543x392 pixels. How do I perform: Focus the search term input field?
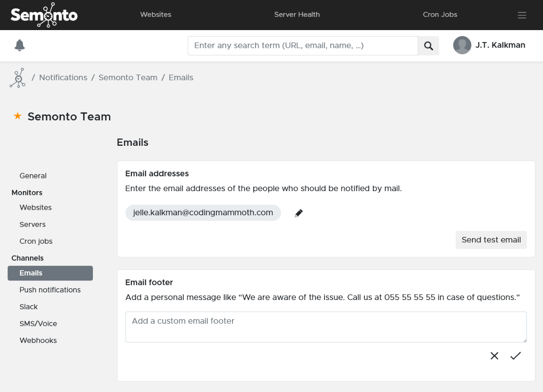pyautogui.click(x=303, y=46)
